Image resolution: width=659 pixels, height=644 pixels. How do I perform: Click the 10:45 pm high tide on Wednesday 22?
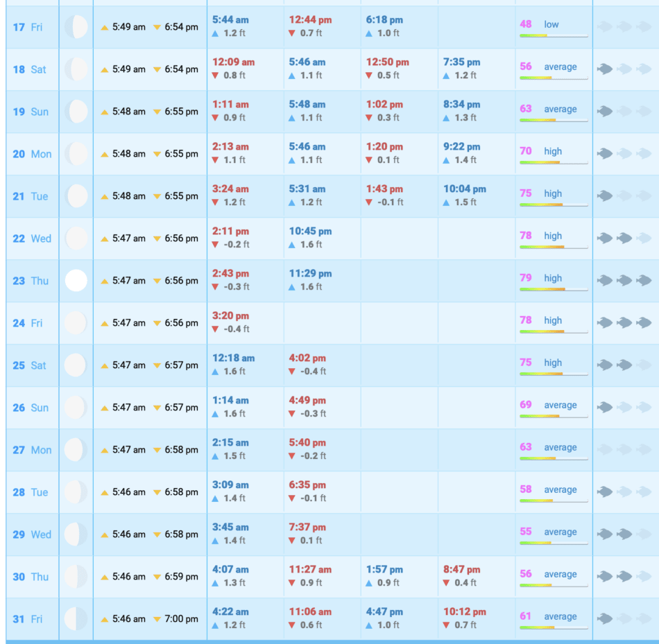pos(310,232)
